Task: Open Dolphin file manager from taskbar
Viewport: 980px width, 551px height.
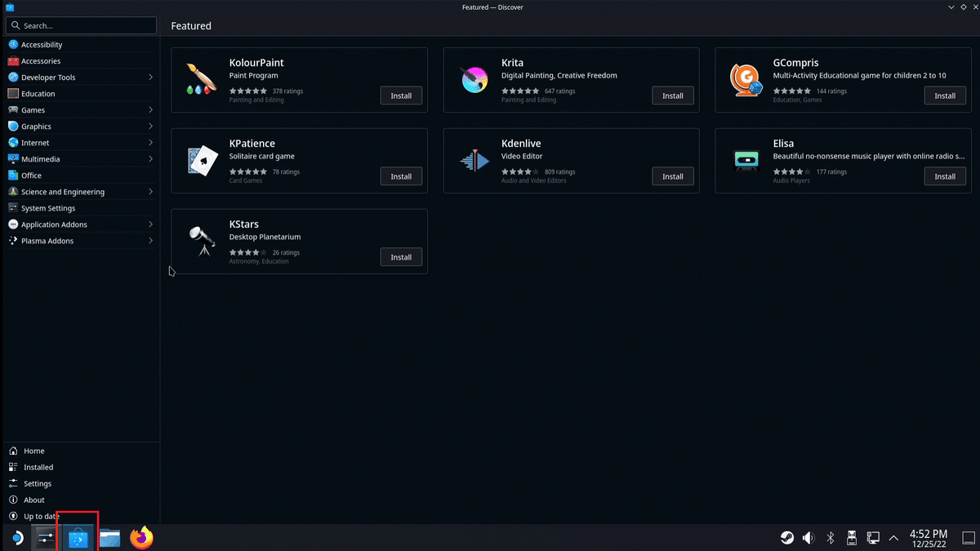Action: click(109, 537)
